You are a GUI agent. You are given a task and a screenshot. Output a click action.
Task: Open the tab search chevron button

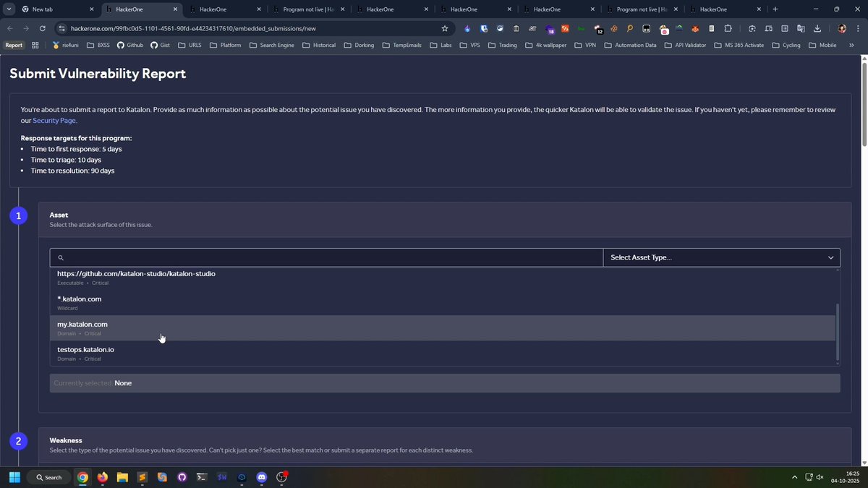(x=8, y=9)
